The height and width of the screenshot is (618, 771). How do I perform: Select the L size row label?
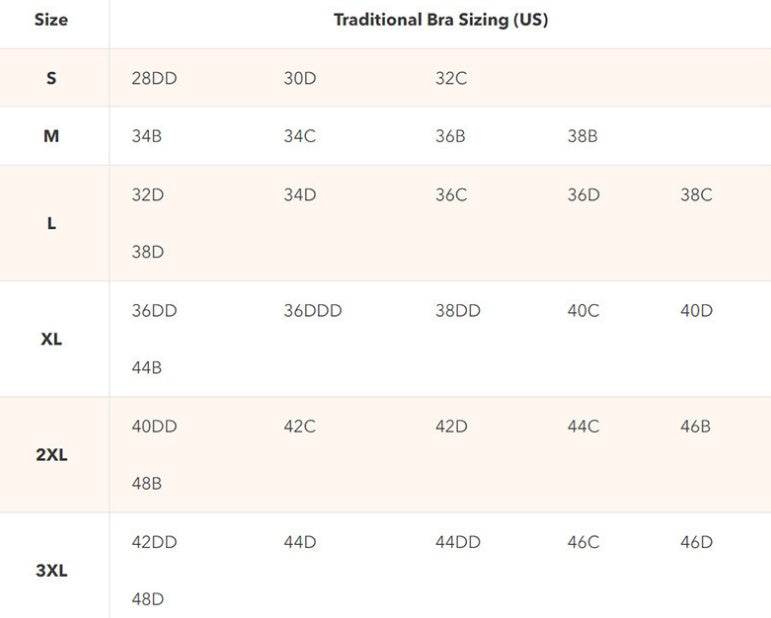tap(51, 223)
